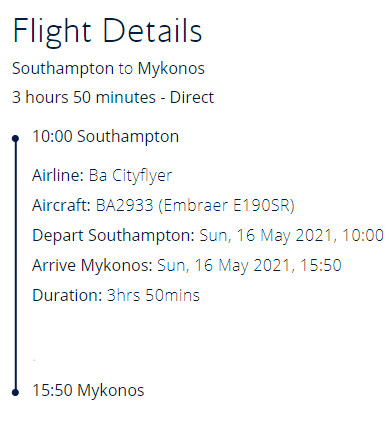The image size is (389, 421).
Task: Click the vertical flight timeline line
Action: pos(15,265)
